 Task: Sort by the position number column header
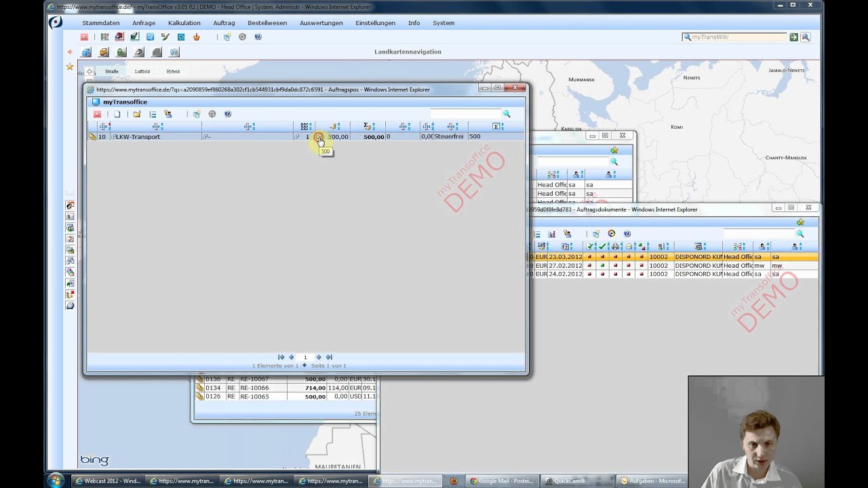[x=105, y=126]
